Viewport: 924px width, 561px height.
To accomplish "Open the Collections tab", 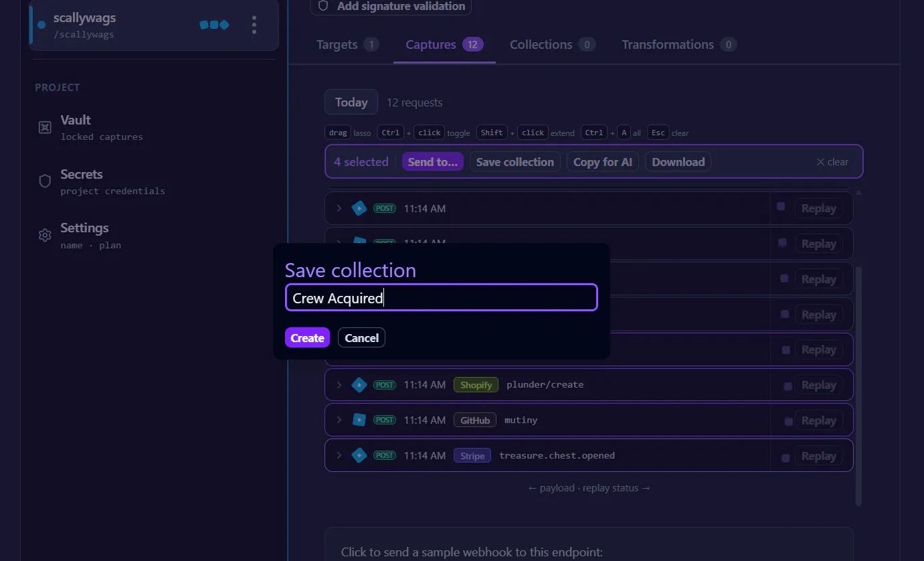I will (x=553, y=45).
